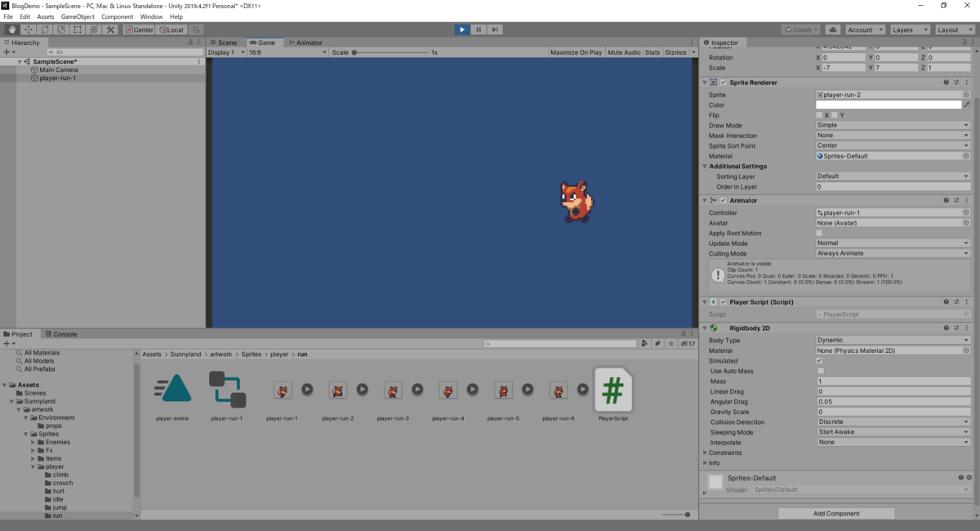Open the Display 1 dropdown
Viewport: 980px width, 531px height.
point(226,52)
